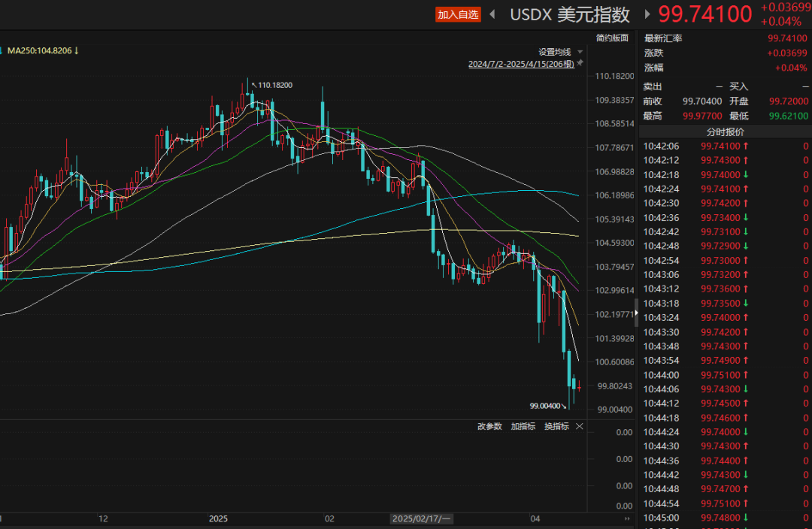Image resolution: width=812 pixels, height=529 pixels.
Task: Go to next symbol with right arrow
Action: pyautogui.click(x=646, y=14)
